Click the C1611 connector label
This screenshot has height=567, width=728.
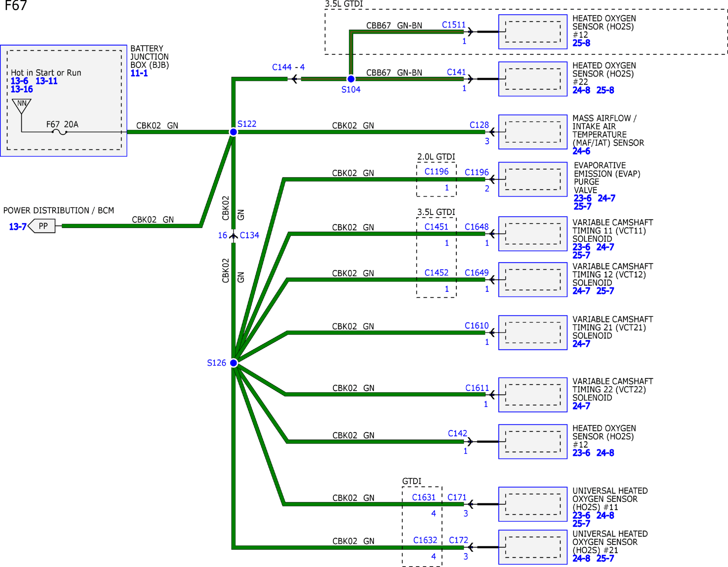477,388
